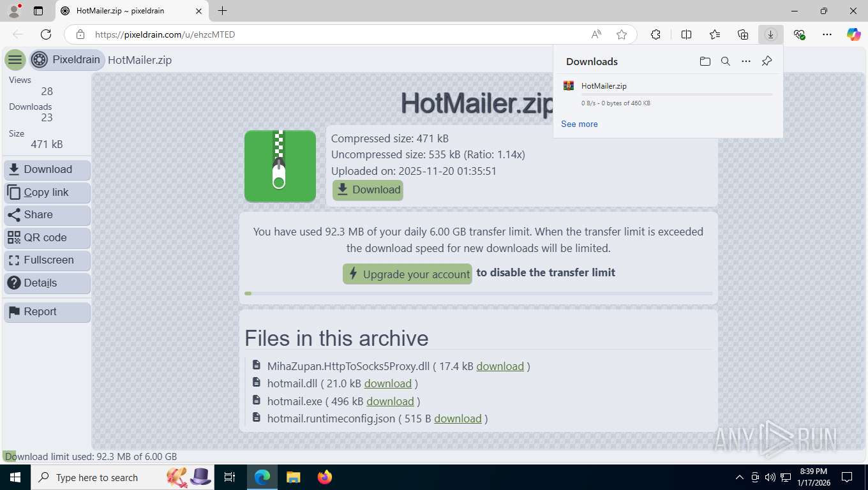The image size is (868, 490).
Task: Show hidden system tray icons
Action: click(x=740, y=477)
